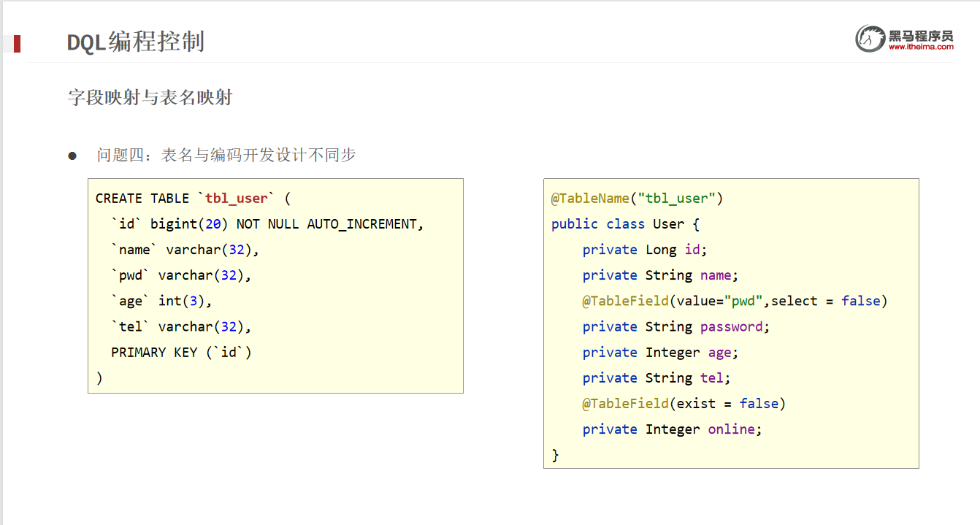
Task: Click the DQL编程控制 slide title
Action: pos(136,42)
